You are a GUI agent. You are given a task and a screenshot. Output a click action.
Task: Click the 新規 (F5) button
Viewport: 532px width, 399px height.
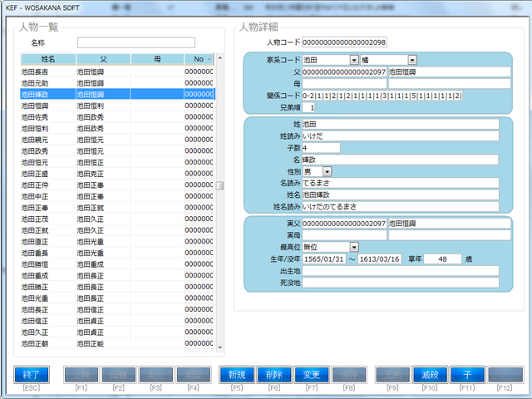pyautogui.click(x=237, y=375)
